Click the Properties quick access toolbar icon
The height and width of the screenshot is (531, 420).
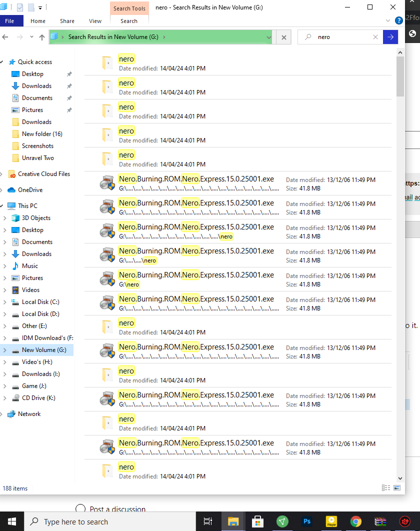click(x=20, y=7)
